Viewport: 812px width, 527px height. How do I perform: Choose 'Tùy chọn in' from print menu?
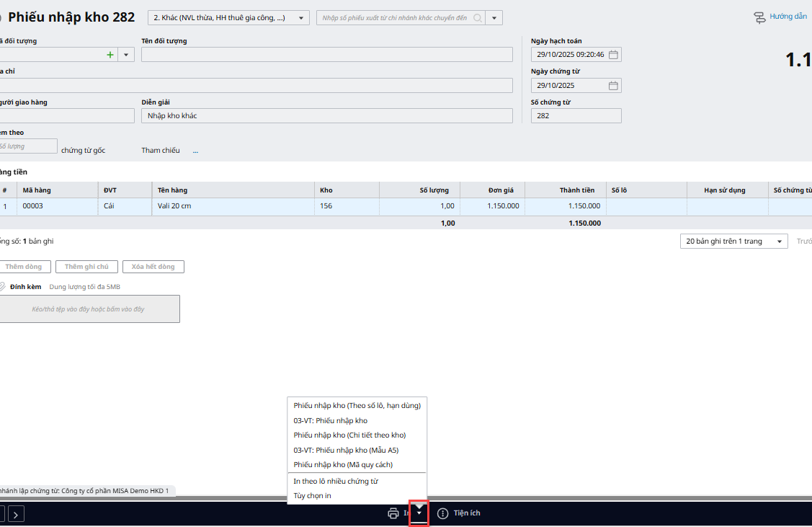click(x=312, y=496)
